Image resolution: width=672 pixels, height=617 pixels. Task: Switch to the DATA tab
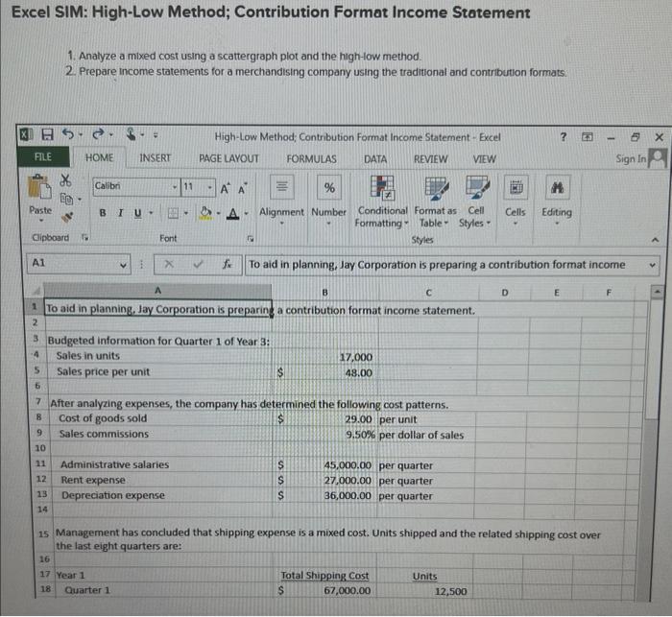pyautogui.click(x=375, y=159)
